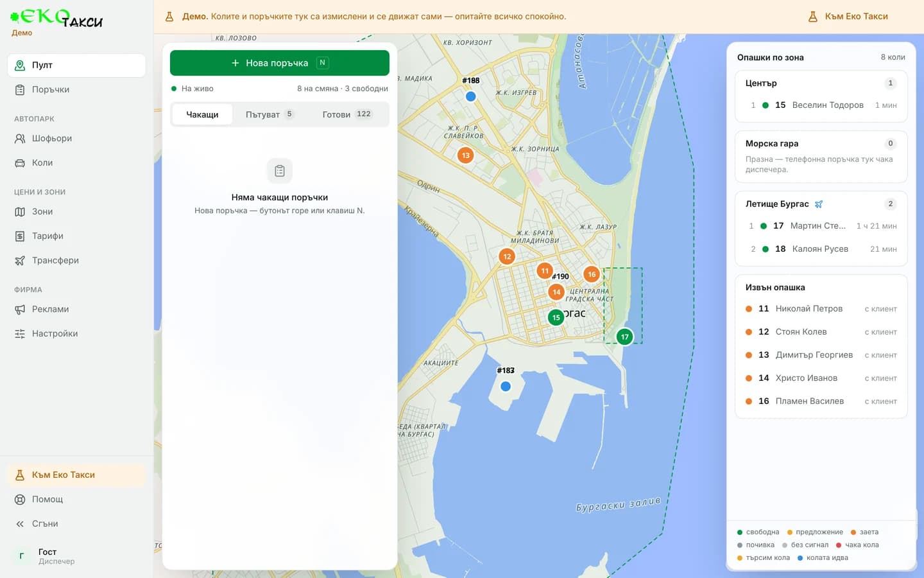
Task: Click the airplane icon beside Летище Бургас
Action: click(819, 204)
